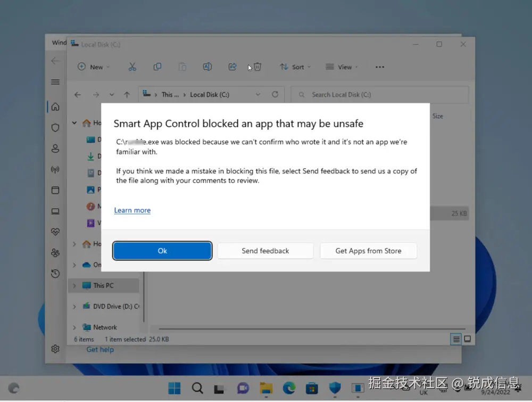532x402 pixels.
Task: Open App & browser control icon
Action: (x=55, y=190)
